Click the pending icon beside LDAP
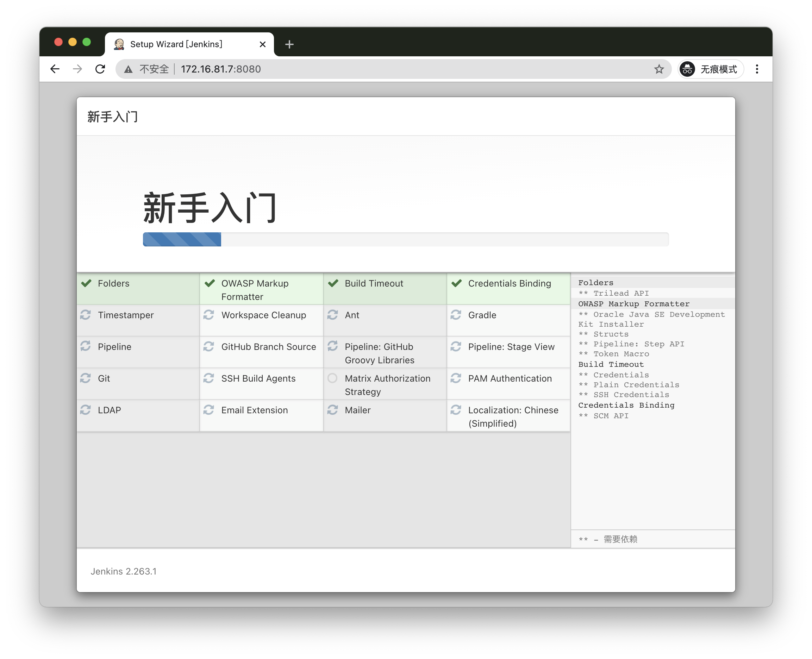The height and width of the screenshot is (659, 812). pos(86,410)
